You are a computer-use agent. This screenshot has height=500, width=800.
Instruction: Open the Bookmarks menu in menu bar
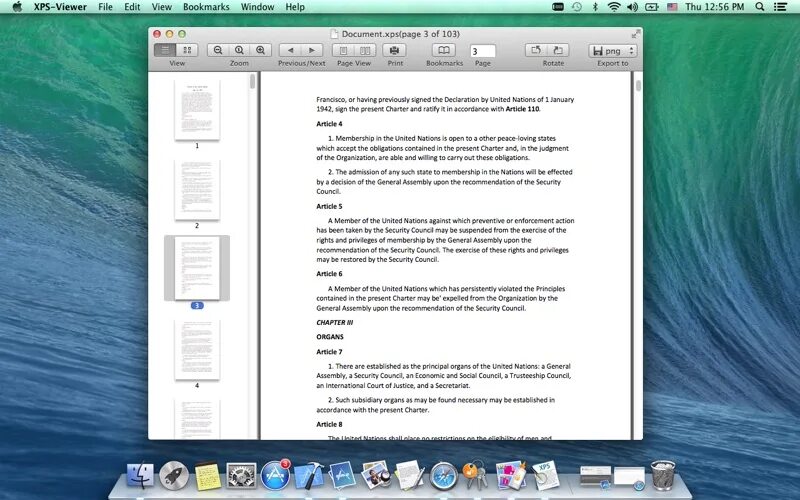click(x=206, y=7)
